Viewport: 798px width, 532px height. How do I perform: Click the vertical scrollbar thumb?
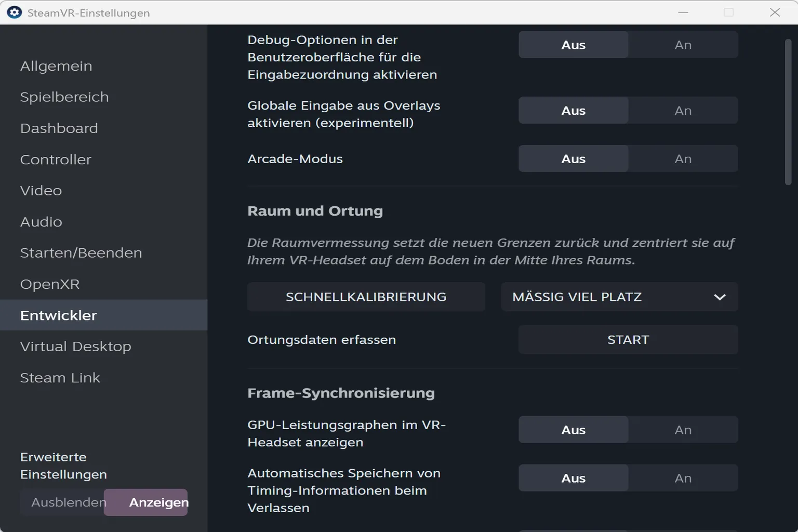pos(788,112)
